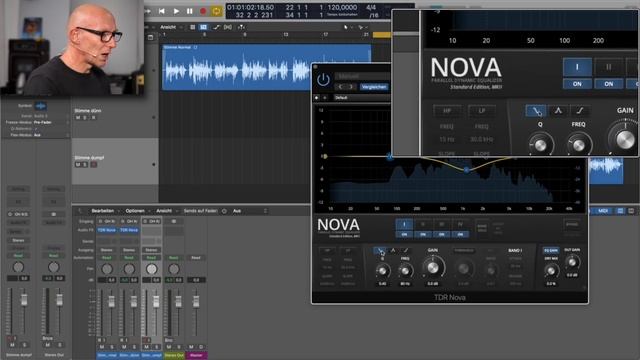Screen dimensions: 640x360
Task: Click the blue EQ GAIN button
Action: pos(550,250)
